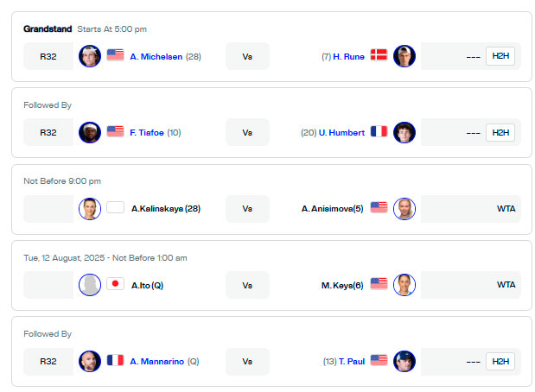
Task: Click H2H button for Michelsen vs Rune
Action: pyautogui.click(x=500, y=56)
